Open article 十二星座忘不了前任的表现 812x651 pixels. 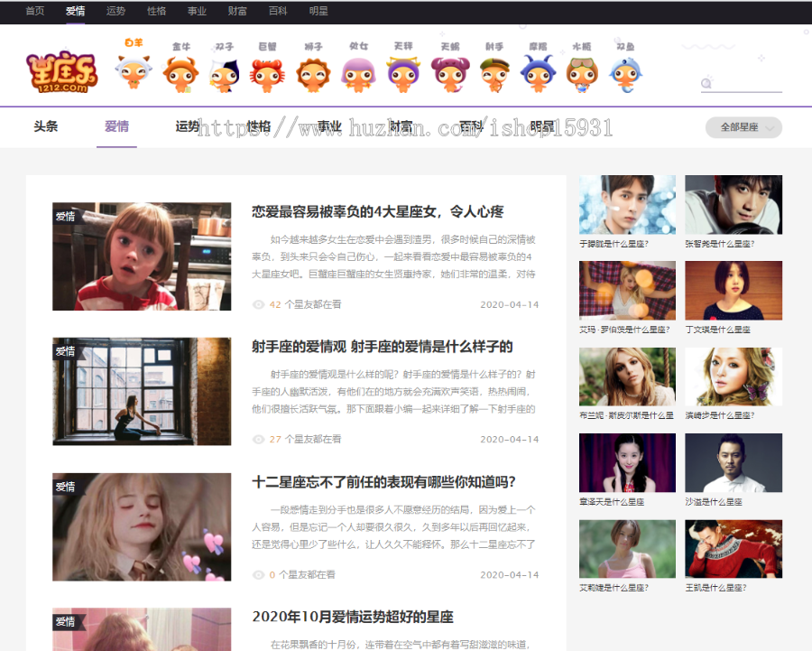tap(383, 482)
